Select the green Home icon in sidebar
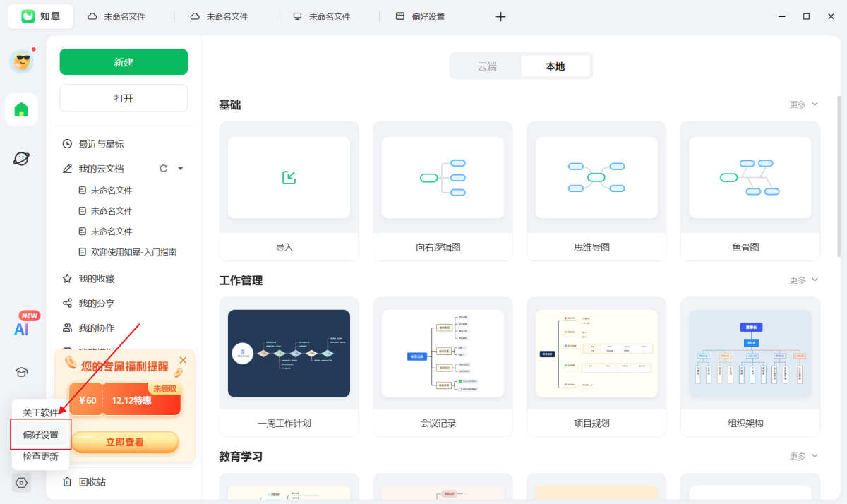Viewport: 847px width, 504px height. 21,109
